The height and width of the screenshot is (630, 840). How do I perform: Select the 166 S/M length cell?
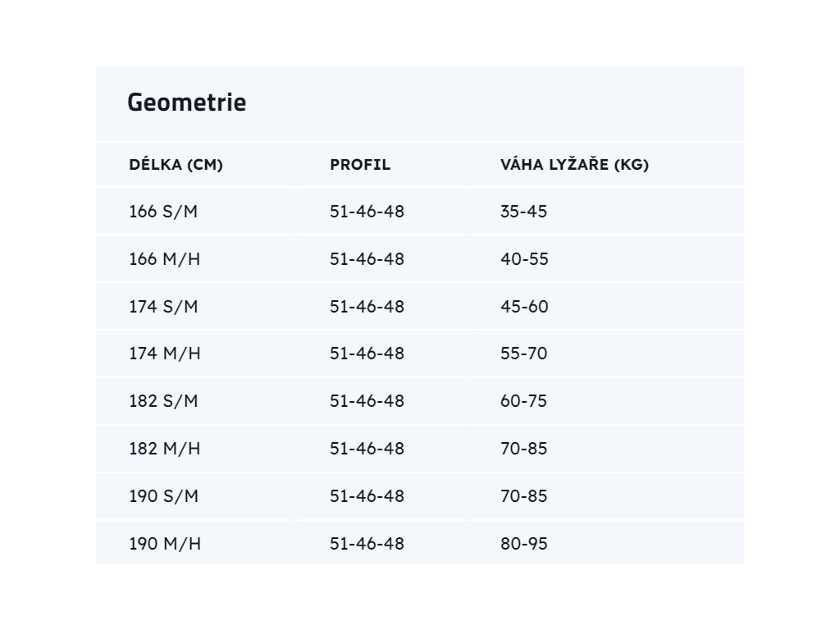pyautogui.click(x=163, y=212)
